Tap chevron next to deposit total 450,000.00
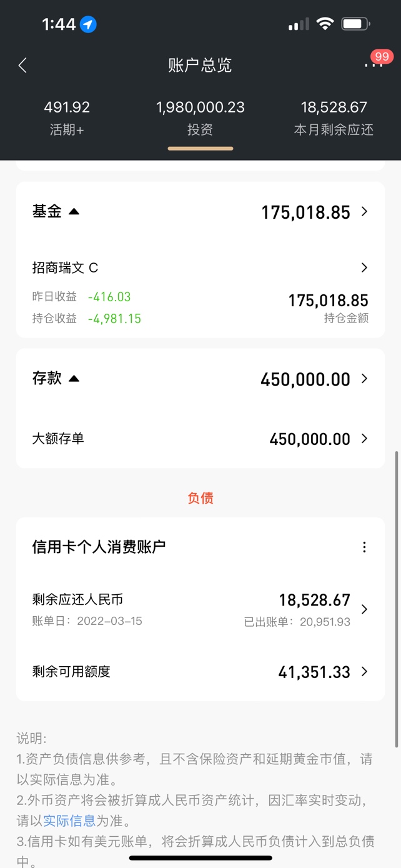Screen dimensions: 401x868 click(365, 379)
